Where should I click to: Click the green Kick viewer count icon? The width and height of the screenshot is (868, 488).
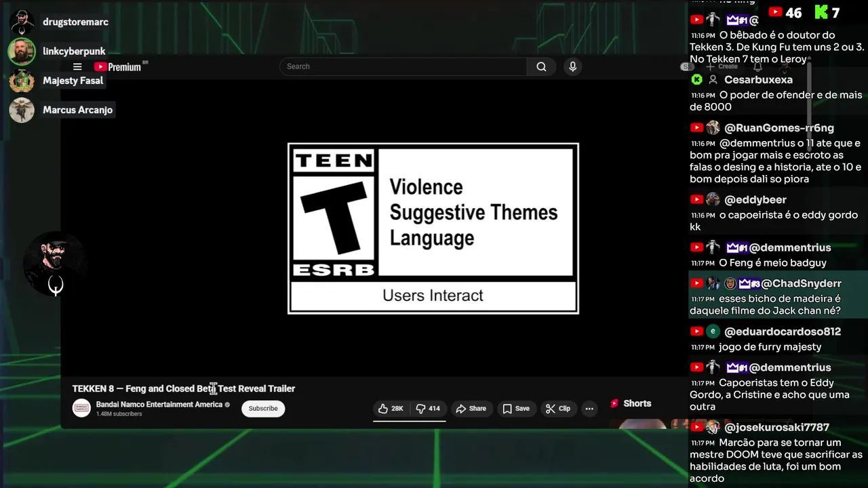[821, 12]
